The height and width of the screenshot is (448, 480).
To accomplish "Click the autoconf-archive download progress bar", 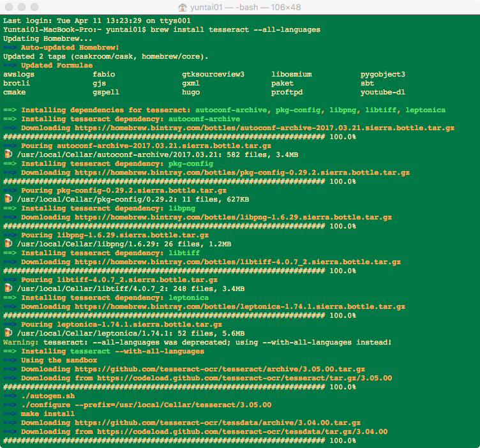I will click(x=164, y=137).
